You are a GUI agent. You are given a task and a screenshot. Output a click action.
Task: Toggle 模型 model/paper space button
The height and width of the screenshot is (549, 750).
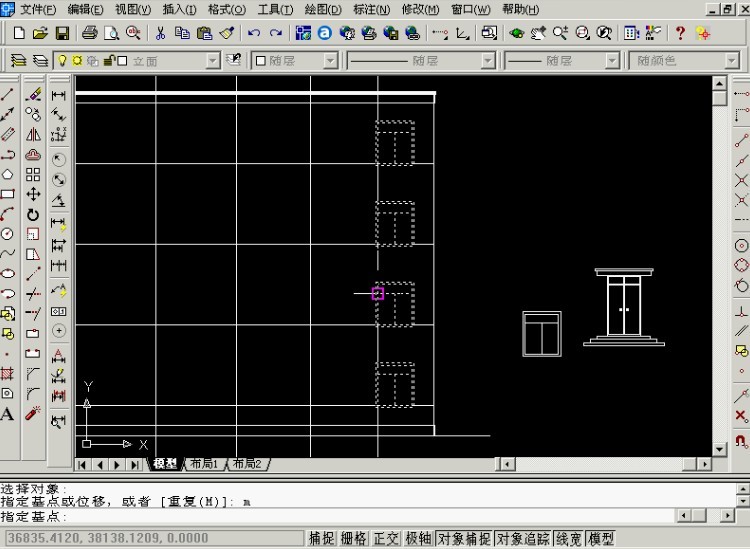pos(601,538)
